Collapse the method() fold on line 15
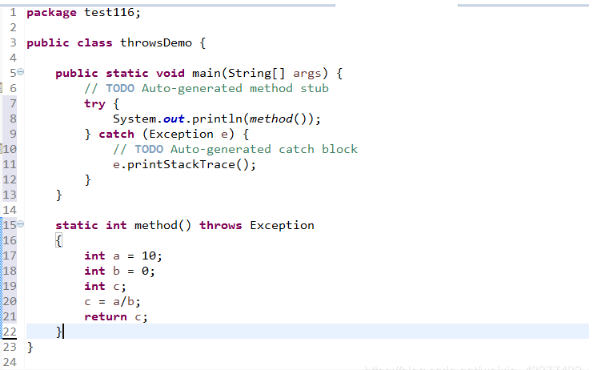The width and height of the screenshot is (595, 370). click(20, 224)
